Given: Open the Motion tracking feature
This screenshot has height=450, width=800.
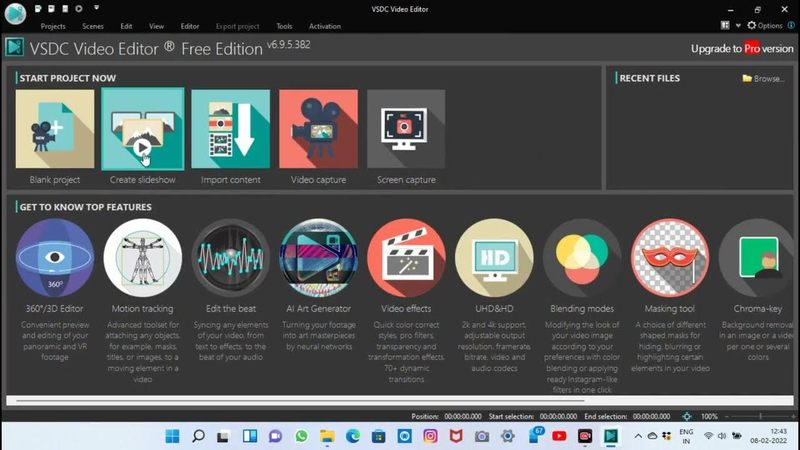Looking at the screenshot, I should [143, 258].
